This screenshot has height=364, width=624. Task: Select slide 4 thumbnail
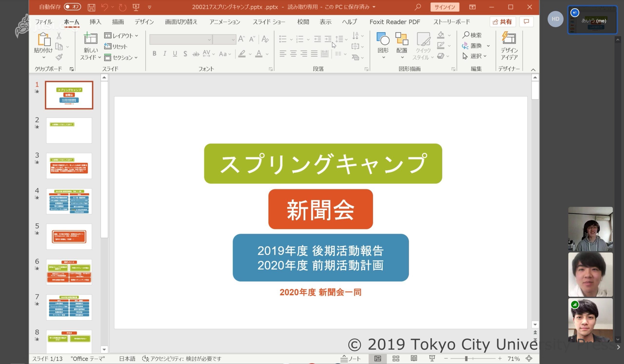(x=69, y=201)
